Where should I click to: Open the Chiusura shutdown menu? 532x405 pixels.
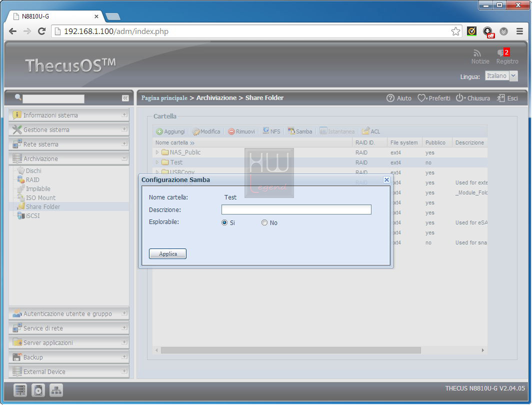(472, 98)
